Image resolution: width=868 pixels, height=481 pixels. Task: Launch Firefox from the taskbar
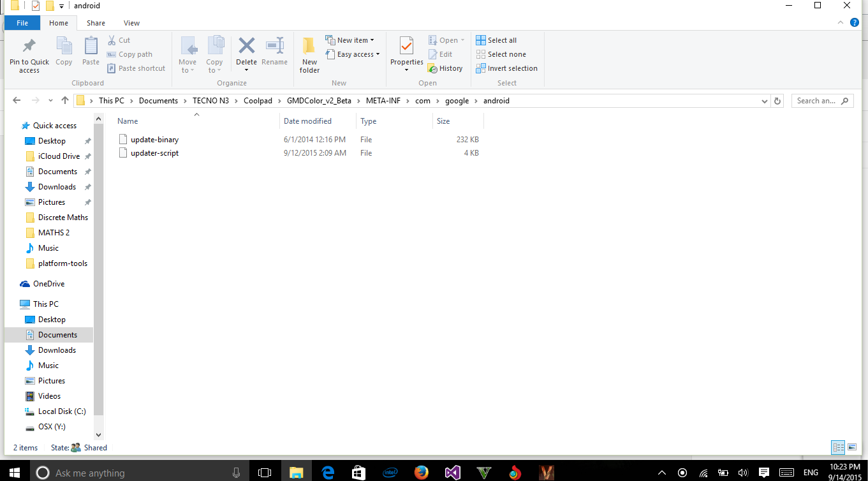421,473
